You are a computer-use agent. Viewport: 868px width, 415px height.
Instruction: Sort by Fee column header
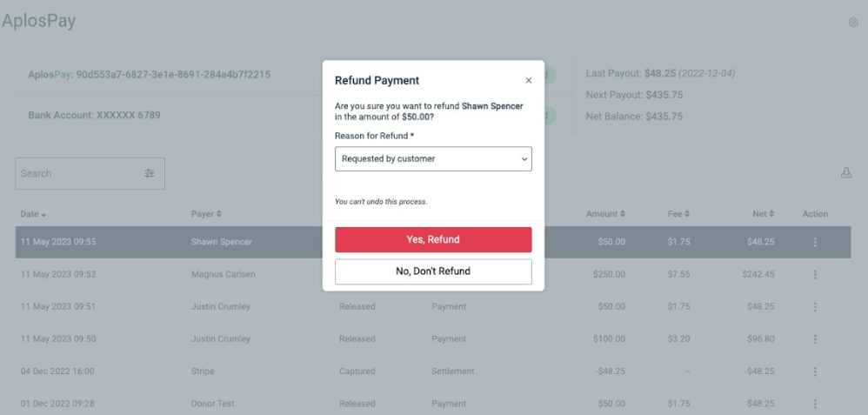pos(678,214)
